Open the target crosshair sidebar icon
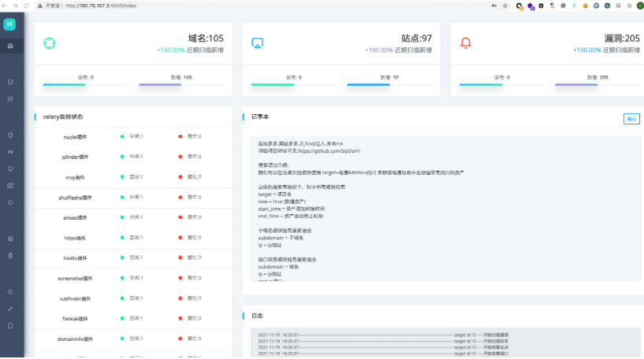The height and width of the screenshot is (359, 644). pos(10,82)
